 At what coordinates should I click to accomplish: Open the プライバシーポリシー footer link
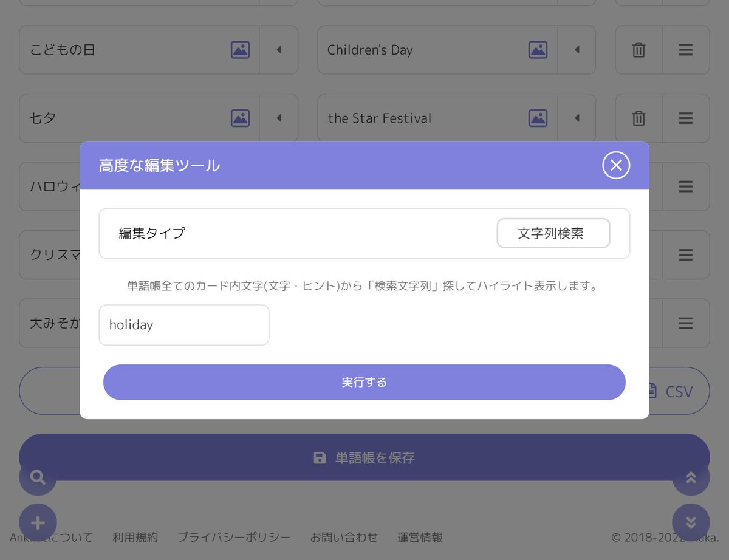pyautogui.click(x=234, y=537)
